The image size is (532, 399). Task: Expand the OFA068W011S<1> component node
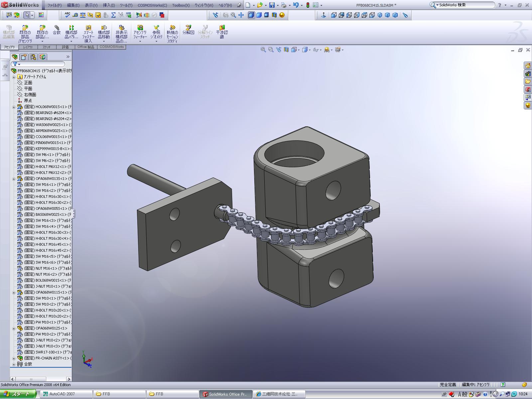tap(14, 292)
